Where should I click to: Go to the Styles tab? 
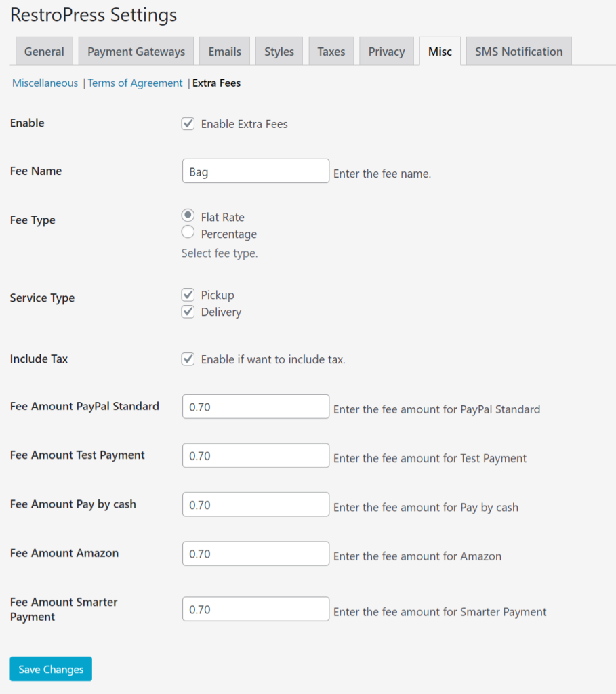pyautogui.click(x=279, y=52)
